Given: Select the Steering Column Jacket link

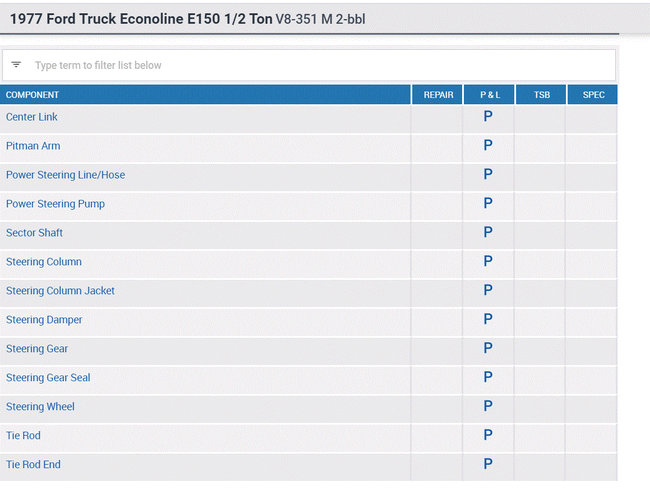Looking at the screenshot, I should pyautogui.click(x=60, y=291).
